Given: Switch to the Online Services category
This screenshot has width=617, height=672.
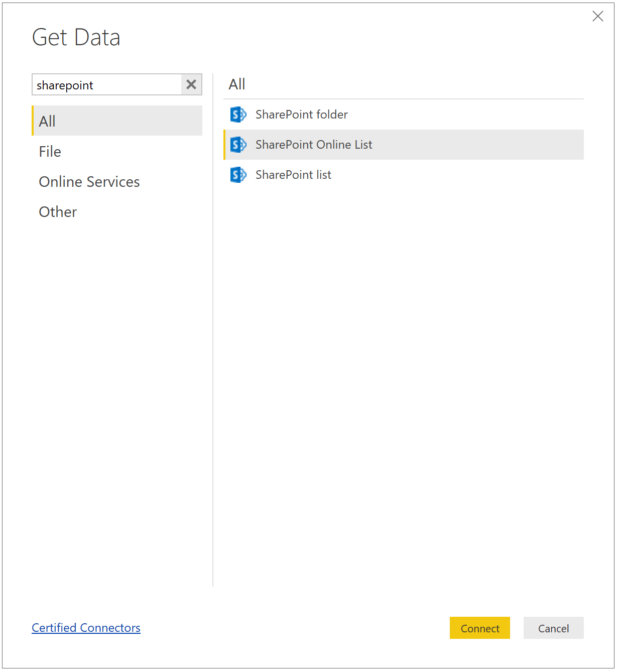Looking at the screenshot, I should 89,181.
